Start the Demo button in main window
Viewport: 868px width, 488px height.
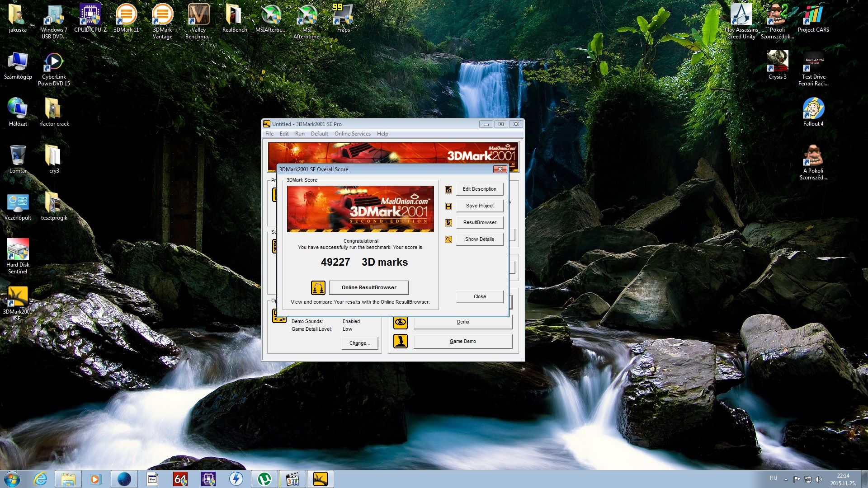[463, 322]
